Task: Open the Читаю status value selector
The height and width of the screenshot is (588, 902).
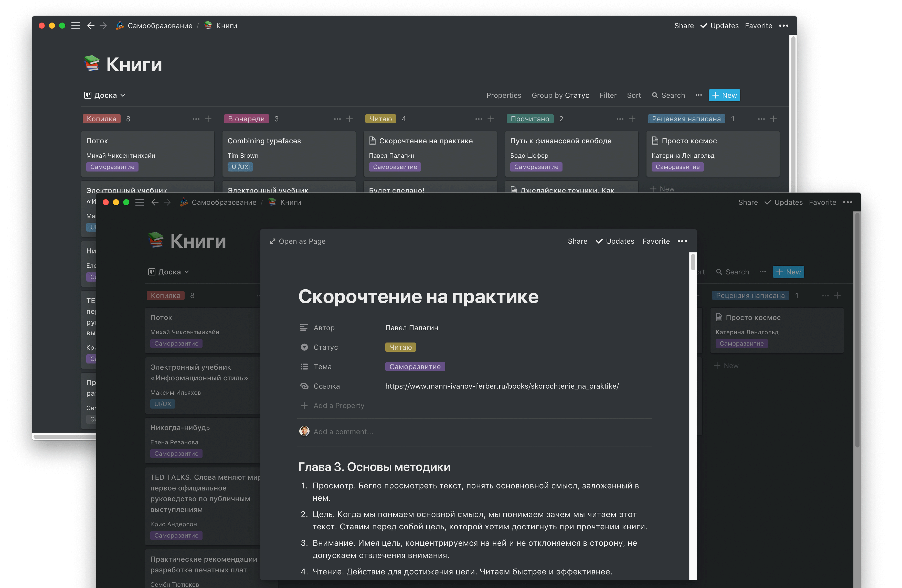Action: coord(400,347)
